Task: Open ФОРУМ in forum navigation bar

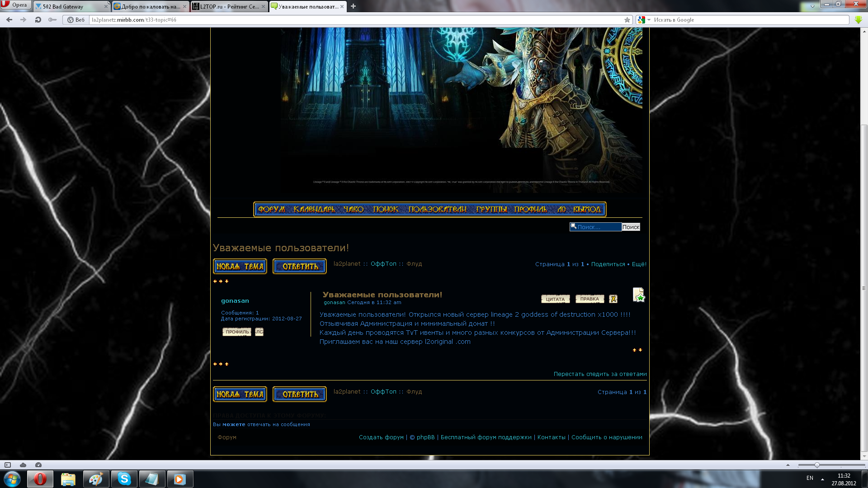Action: pyautogui.click(x=271, y=209)
